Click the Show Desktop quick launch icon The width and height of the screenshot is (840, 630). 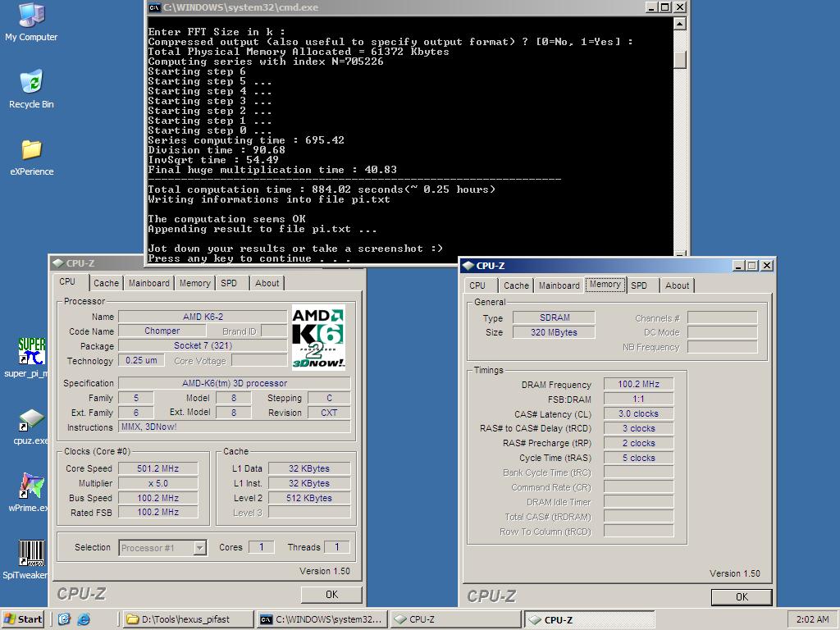[64, 619]
